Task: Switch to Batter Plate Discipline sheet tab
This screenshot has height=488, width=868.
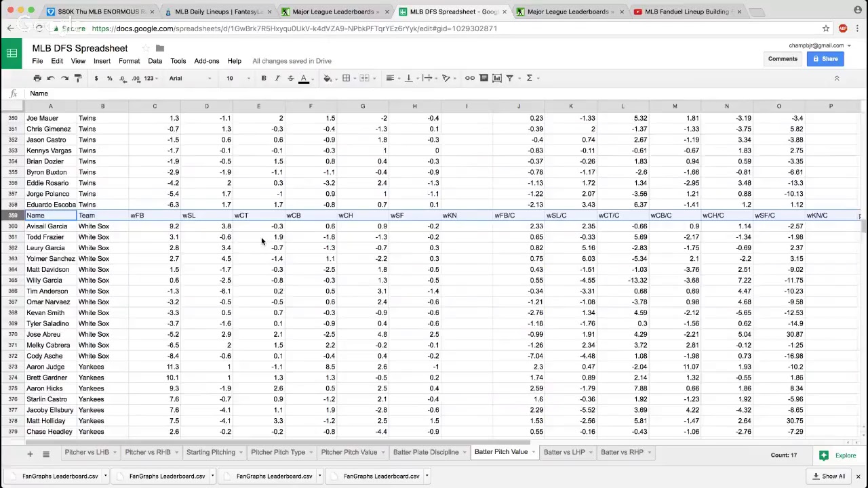Action: pyautogui.click(x=426, y=452)
